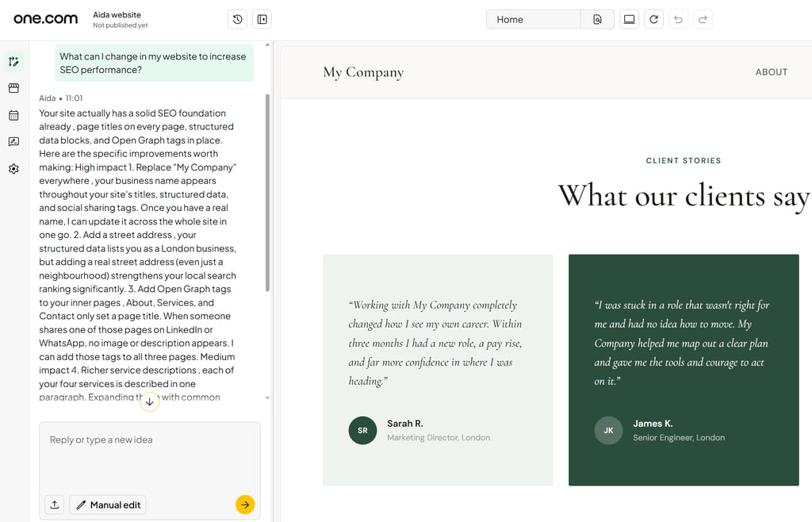Refresh the website preview

pos(653,20)
